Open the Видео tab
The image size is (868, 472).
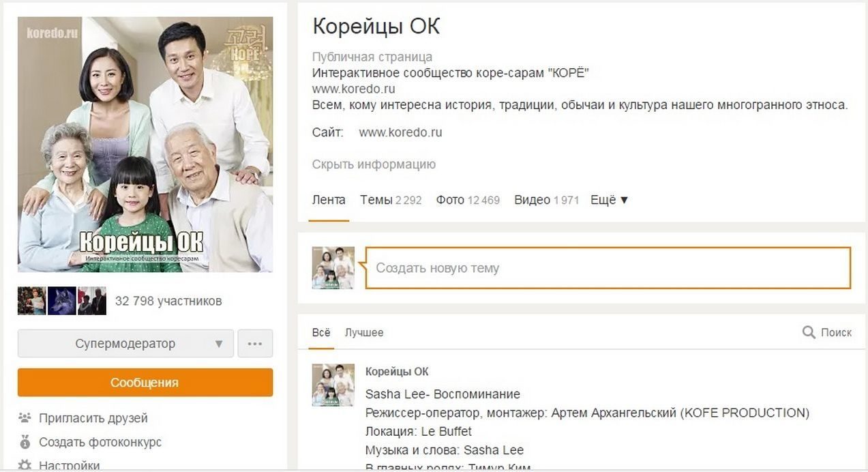pos(546,200)
